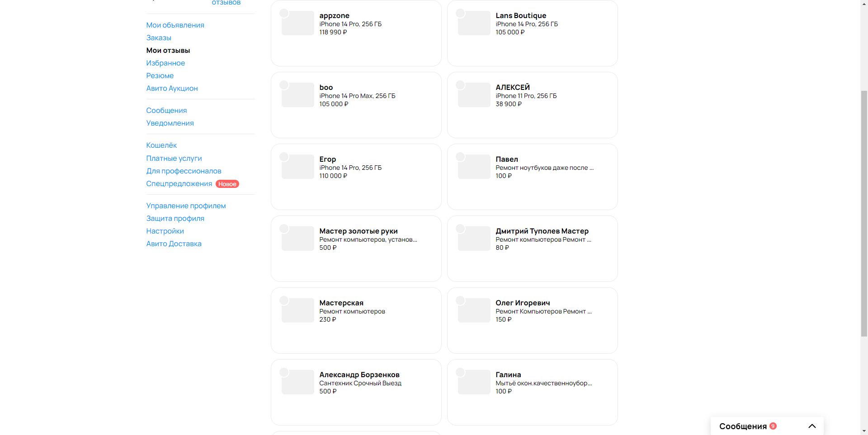868x435 pixels.
Task: Open boo seller name
Action: [x=326, y=87]
